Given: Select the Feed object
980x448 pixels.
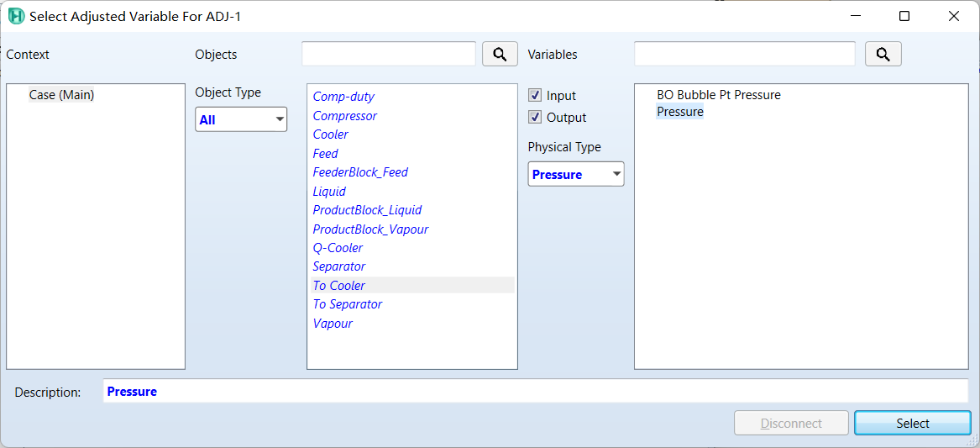Looking at the screenshot, I should tap(325, 153).
